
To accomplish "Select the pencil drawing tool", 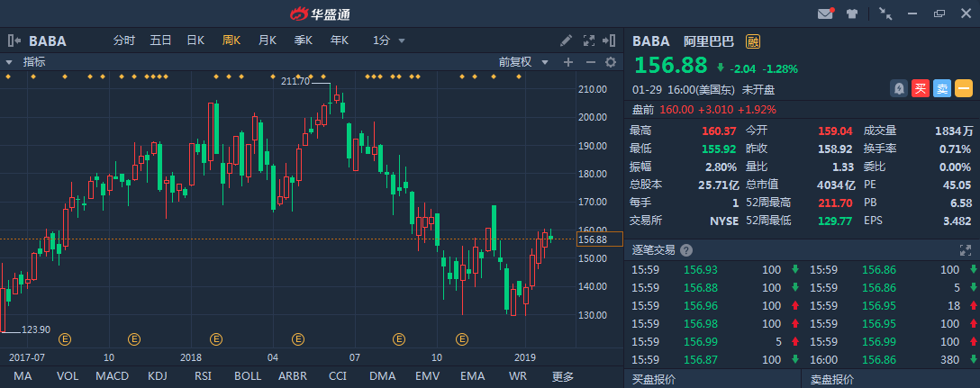I will point(566,41).
